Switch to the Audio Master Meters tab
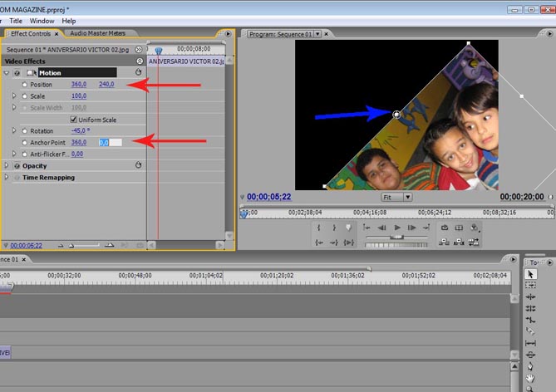 (x=99, y=34)
